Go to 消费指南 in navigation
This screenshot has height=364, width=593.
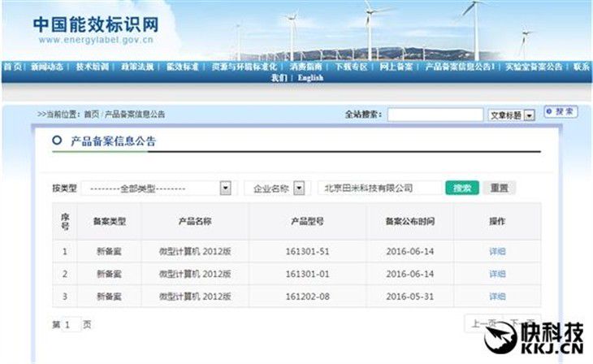(x=305, y=67)
